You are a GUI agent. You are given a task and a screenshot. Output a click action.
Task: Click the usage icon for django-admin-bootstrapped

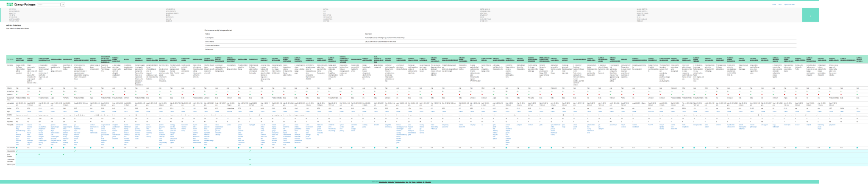[x=40, y=91]
